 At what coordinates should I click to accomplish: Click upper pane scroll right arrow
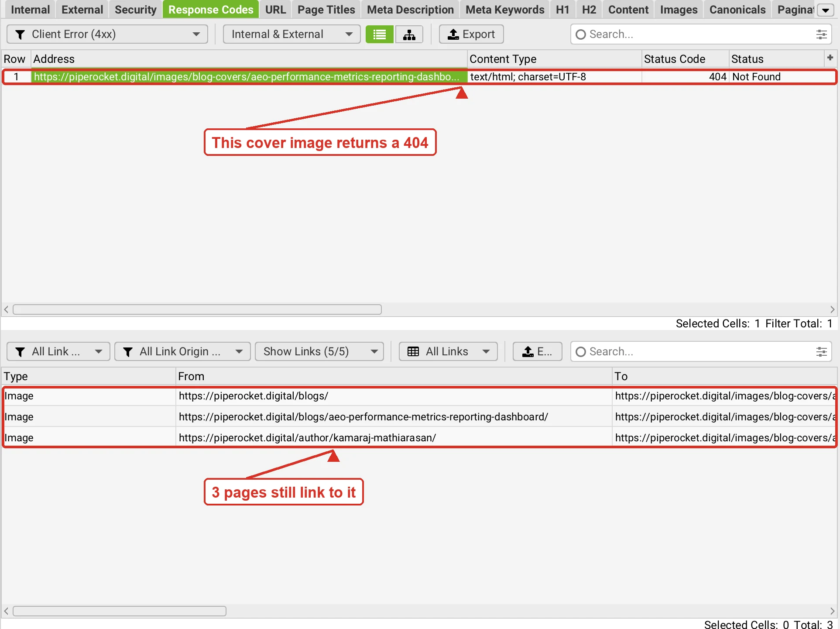(x=832, y=309)
